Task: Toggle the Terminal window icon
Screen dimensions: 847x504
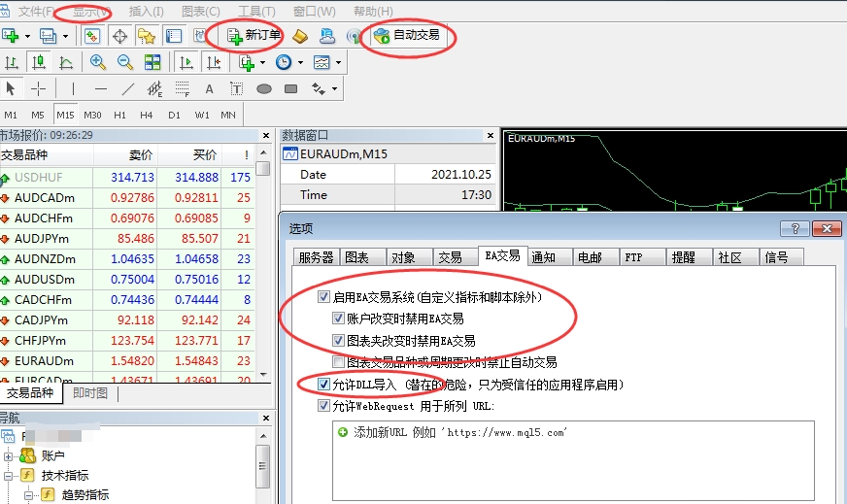Action: pyautogui.click(x=174, y=36)
